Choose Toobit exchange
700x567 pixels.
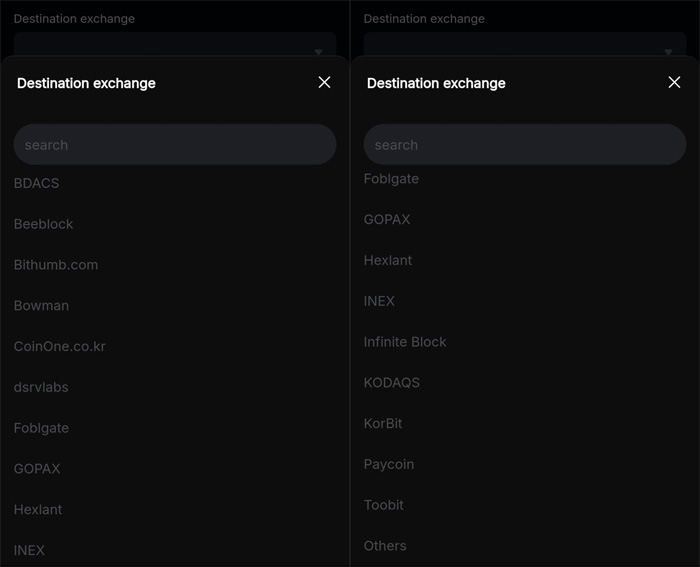pos(384,505)
